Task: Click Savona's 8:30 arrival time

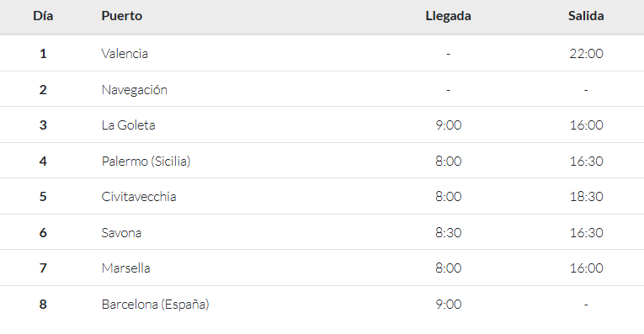Action: (448, 233)
